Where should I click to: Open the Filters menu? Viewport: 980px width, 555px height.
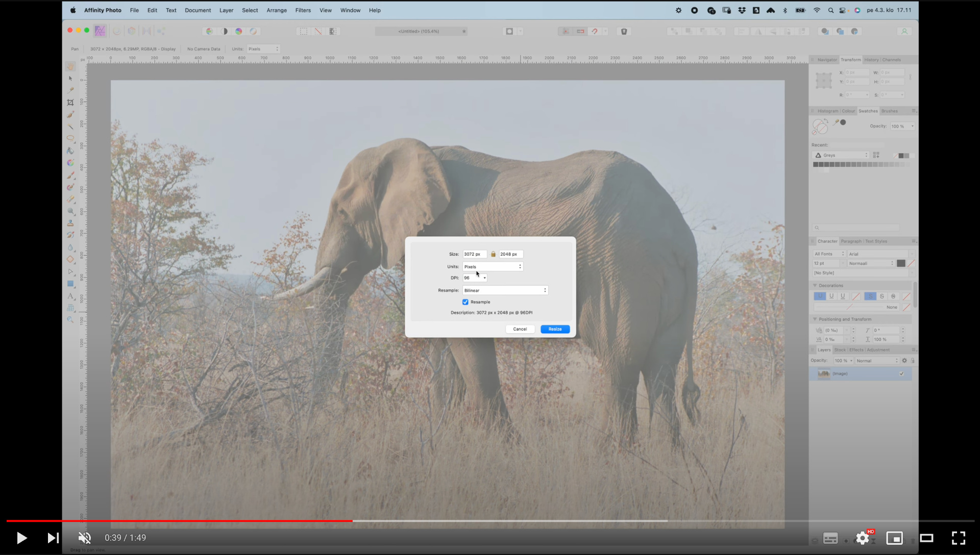(x=303, y=10)
